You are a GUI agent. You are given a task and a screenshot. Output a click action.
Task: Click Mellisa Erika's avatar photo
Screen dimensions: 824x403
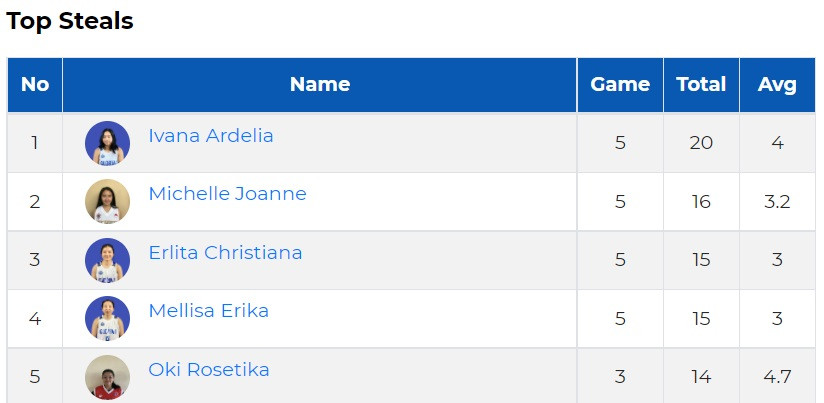(107, 318)
